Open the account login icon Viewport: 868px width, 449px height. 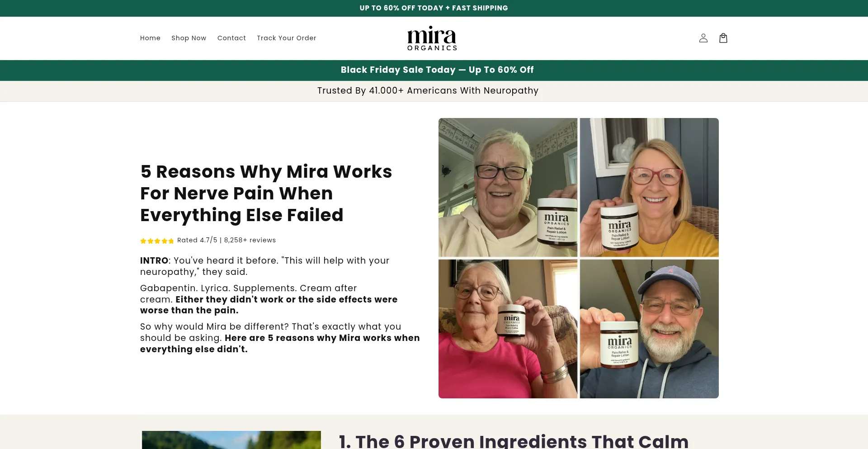pos(703,38)
